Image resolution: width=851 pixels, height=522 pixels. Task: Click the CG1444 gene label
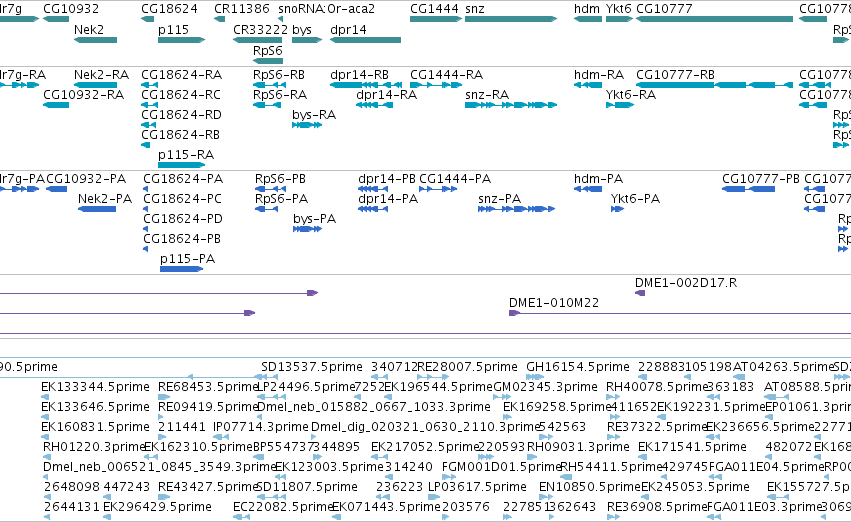pyautogui.click(x=434, y=9)
